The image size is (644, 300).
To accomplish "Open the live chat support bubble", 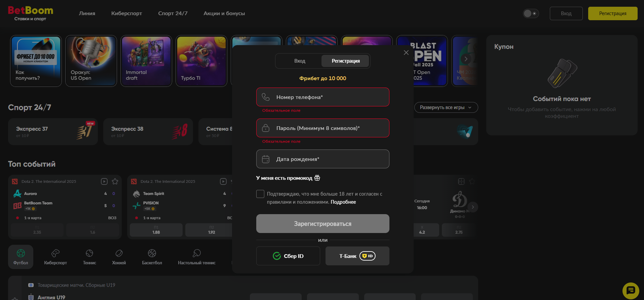I will pos(631,291).
